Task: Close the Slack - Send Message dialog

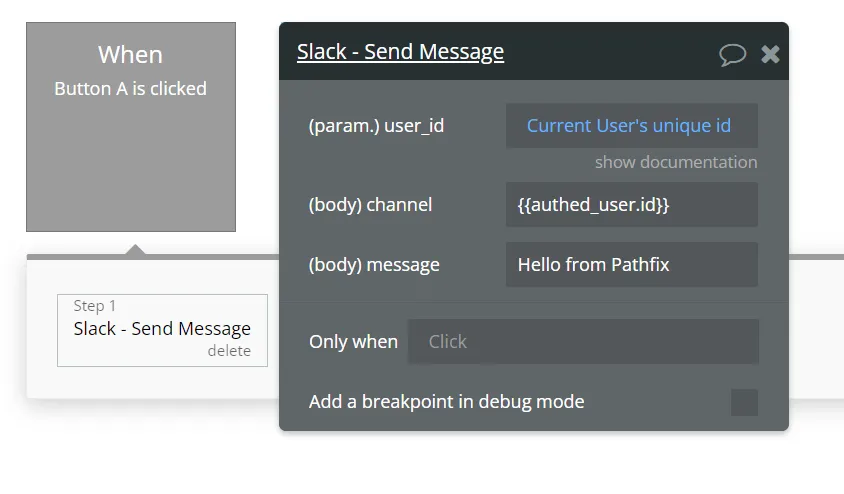Action: [770, 54]
